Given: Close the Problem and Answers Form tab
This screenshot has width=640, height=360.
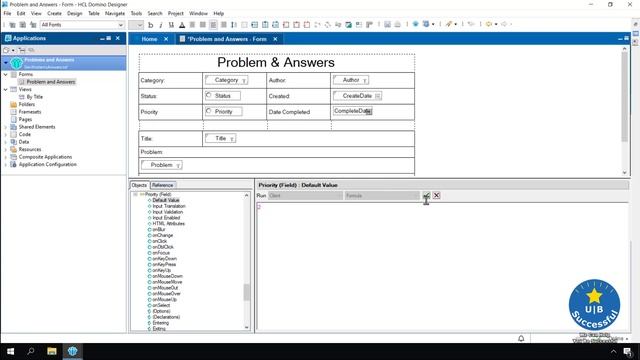Looking at the screenshot, I should point(276,39).
